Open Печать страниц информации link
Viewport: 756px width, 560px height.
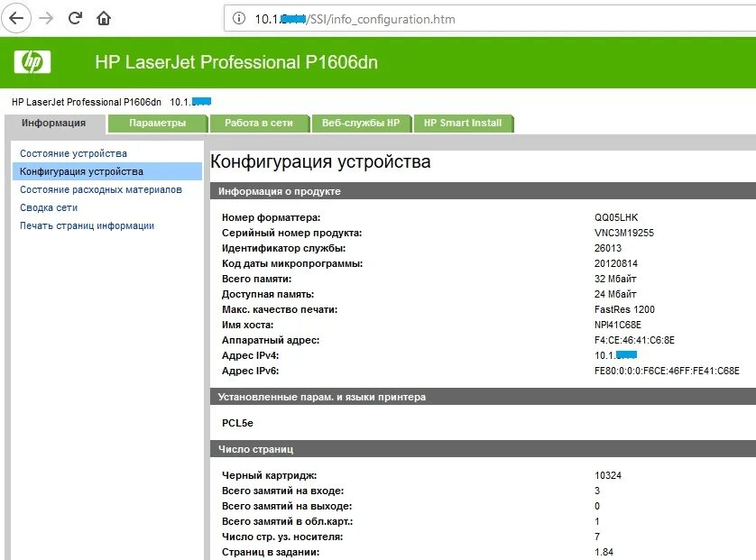click(87, 225)
